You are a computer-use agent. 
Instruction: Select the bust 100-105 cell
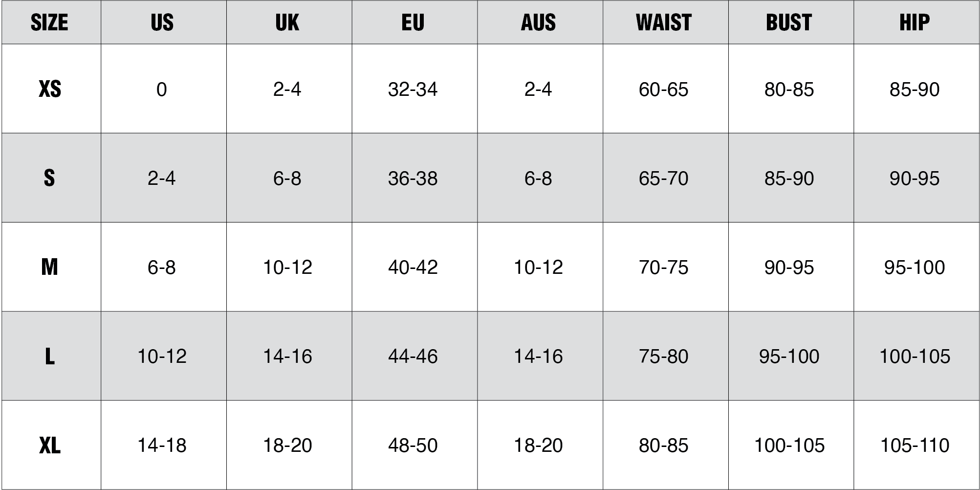pyautogui.click(x=789, y=445)
